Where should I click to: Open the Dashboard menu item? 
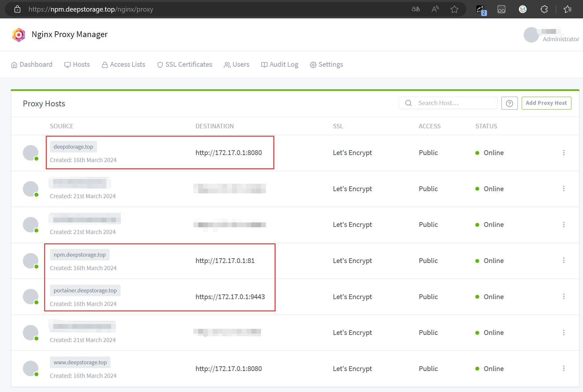click(32, 64)
